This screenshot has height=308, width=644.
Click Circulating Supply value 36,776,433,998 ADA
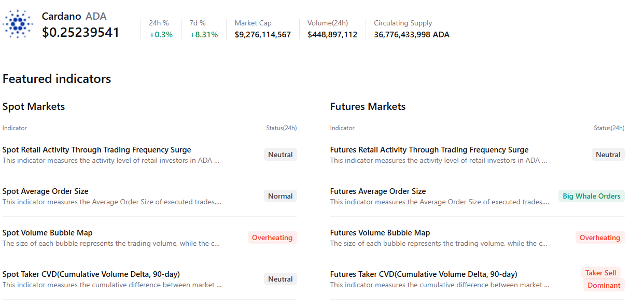(x=412, y=35)
